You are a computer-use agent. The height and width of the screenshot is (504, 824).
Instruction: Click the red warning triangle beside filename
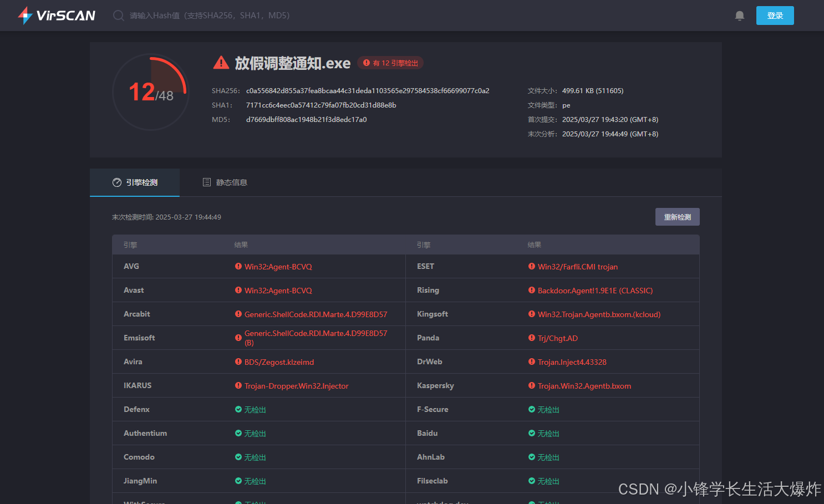point(221,63)
